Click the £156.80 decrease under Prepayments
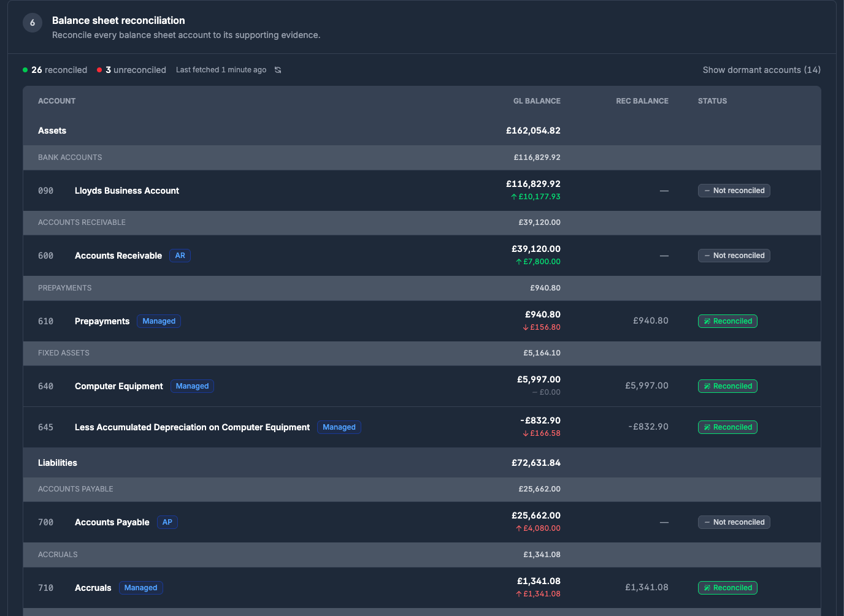This screenshot has height=616, width=844. click(x=542, y=327)
